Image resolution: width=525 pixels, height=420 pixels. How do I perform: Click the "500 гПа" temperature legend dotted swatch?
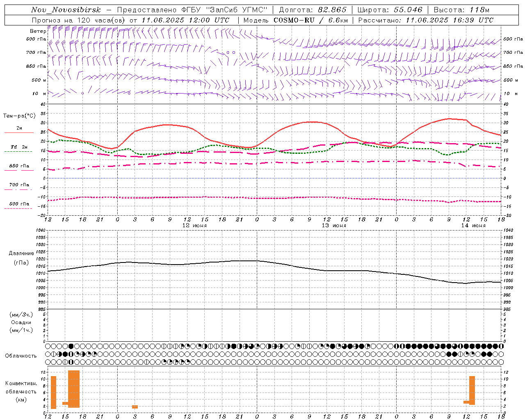(18, 209)
